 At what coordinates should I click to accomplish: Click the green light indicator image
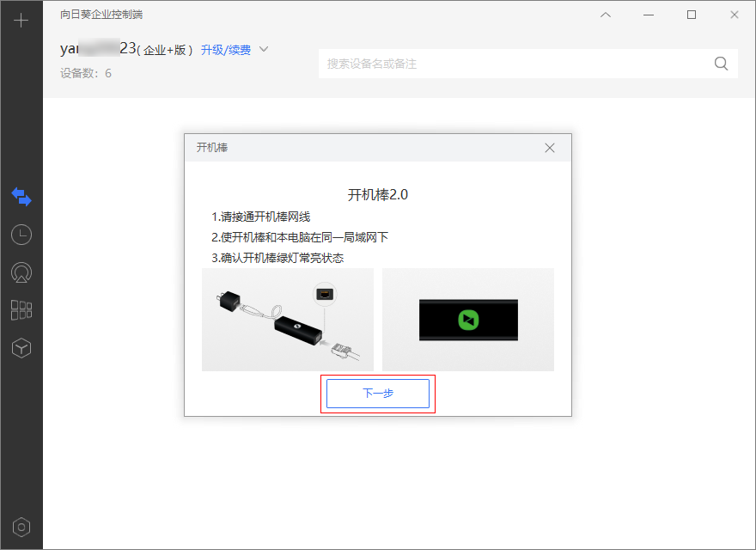coord(468,320)
